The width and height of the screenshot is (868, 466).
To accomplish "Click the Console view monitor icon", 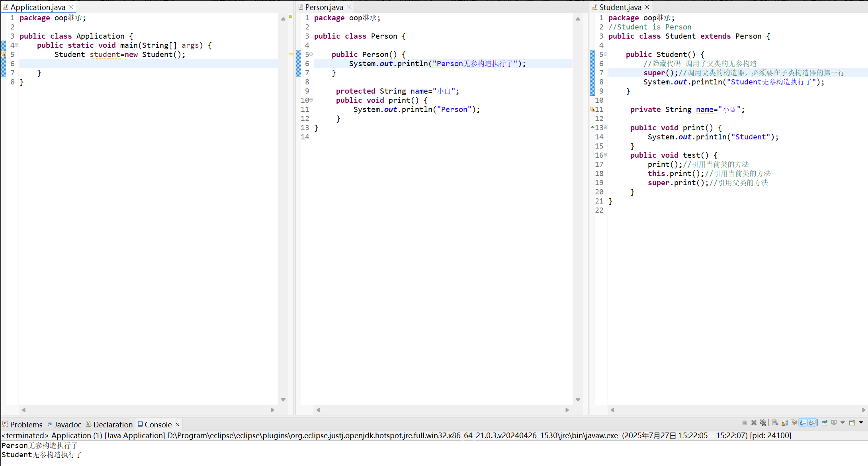I will click(x=140, y=424).
